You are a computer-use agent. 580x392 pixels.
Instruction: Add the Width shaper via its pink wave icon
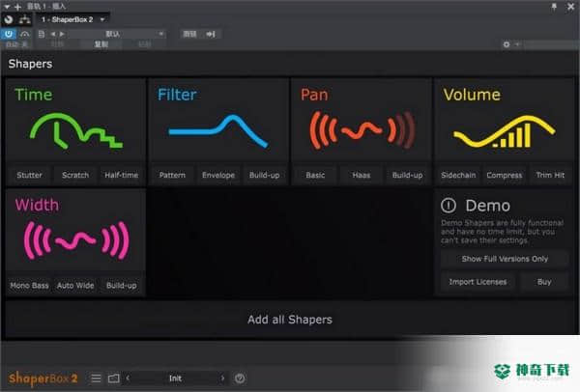coord(76,240)
